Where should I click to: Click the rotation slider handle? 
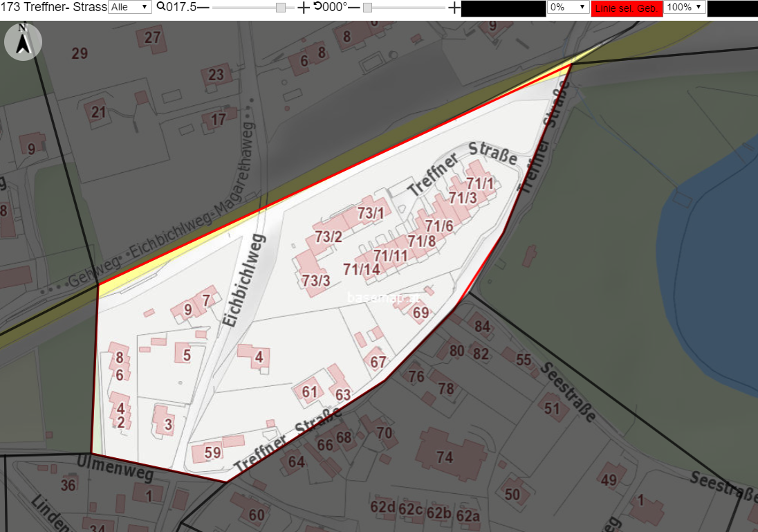coord(367,7)
